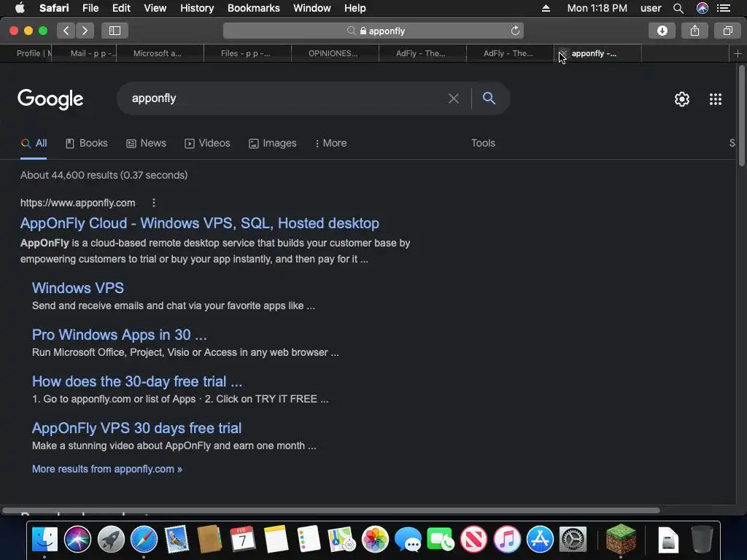This screenshot has width=747, height=560.
Task: Open the Safari menu in menu bar
Action: 54,8
